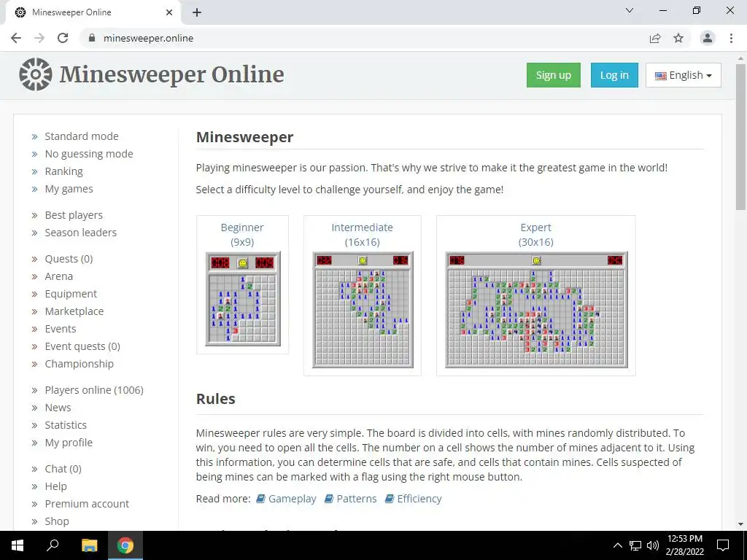Open the Efficiency read more link
747x560 pixels.
(419, 499)
